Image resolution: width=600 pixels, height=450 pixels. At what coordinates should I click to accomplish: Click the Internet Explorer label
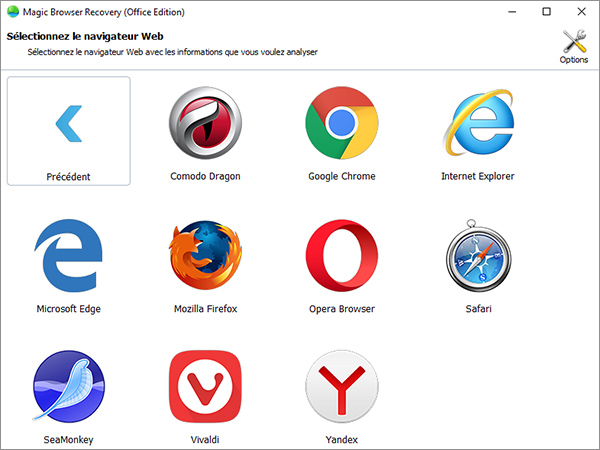(x=478, y=176)
